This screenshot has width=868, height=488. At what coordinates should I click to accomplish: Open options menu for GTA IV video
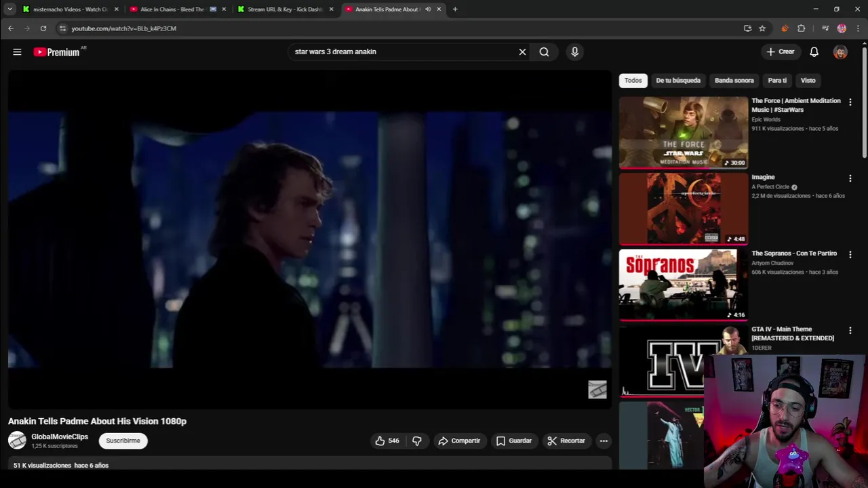click(850, 331)
